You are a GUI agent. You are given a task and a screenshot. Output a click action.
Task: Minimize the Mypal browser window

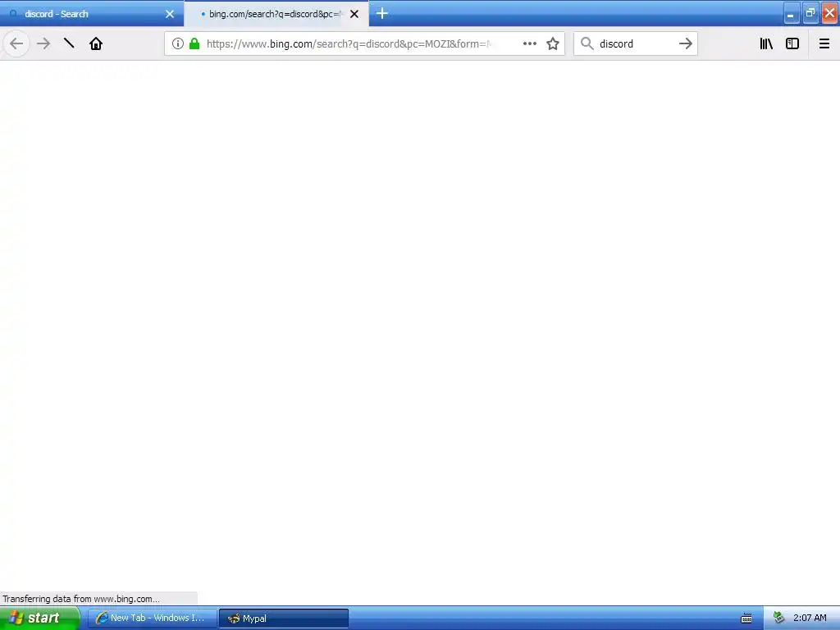(792, 14)
